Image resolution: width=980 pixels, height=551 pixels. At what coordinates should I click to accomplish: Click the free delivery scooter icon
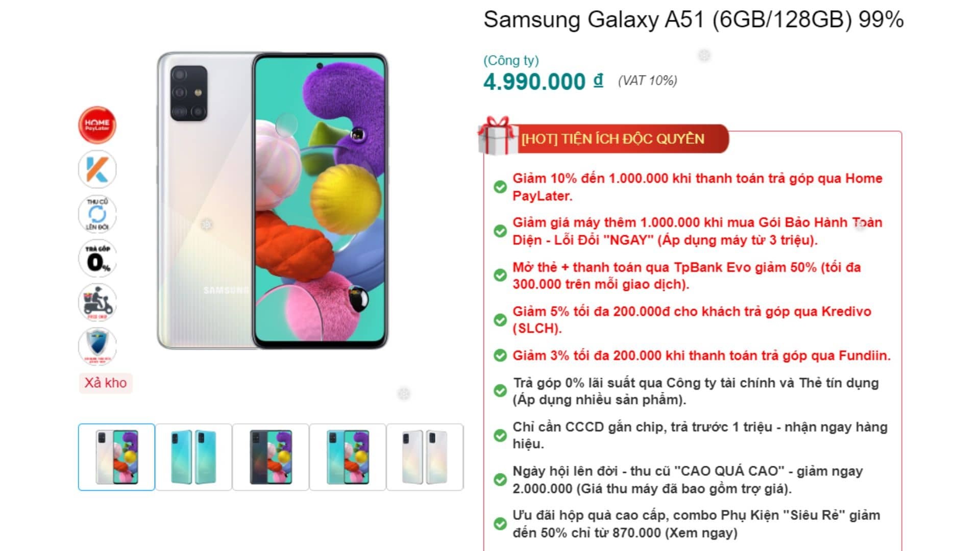(x=97, y=303)
